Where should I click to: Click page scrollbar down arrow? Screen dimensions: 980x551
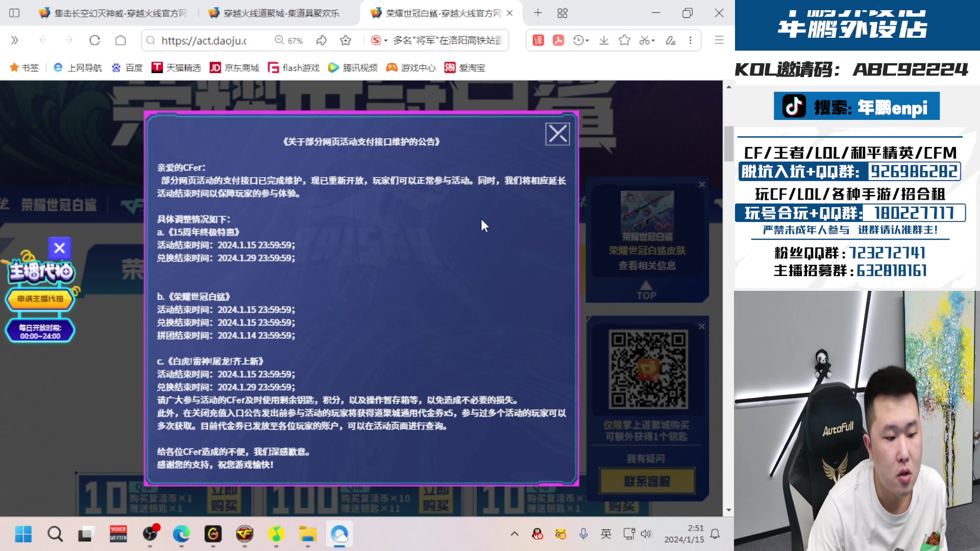(728, 510)
